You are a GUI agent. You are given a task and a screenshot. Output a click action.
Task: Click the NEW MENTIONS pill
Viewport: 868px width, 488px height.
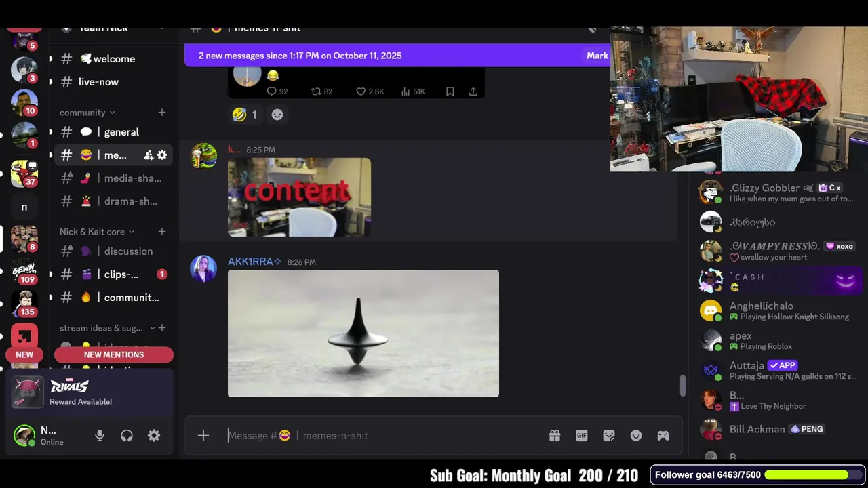coord(114,354)
